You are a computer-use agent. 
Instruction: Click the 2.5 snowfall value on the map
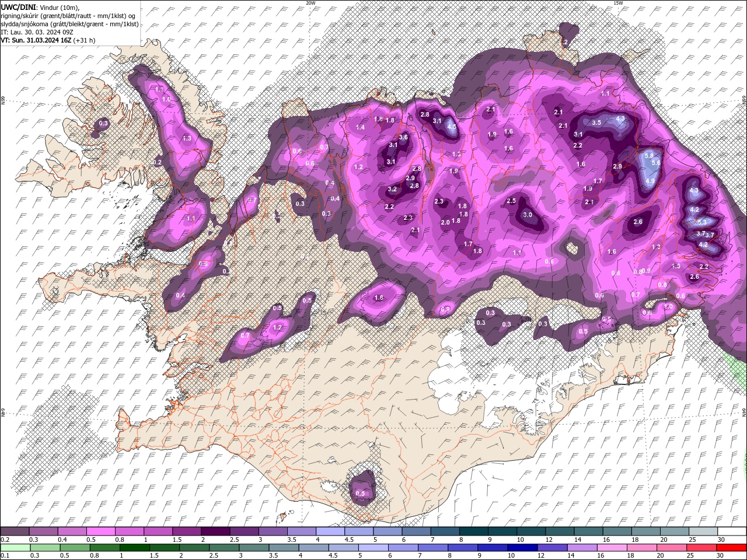[511, 201]
